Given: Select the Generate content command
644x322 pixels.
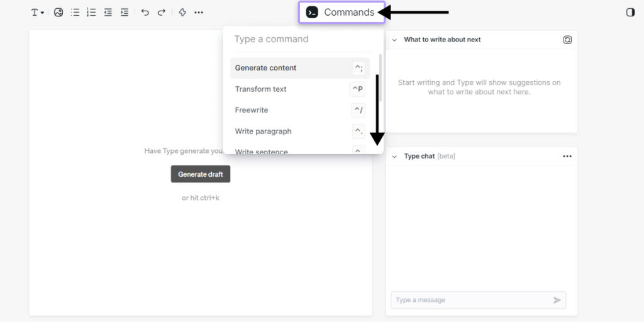Looking at the screenshot, I should click(266, 68).
